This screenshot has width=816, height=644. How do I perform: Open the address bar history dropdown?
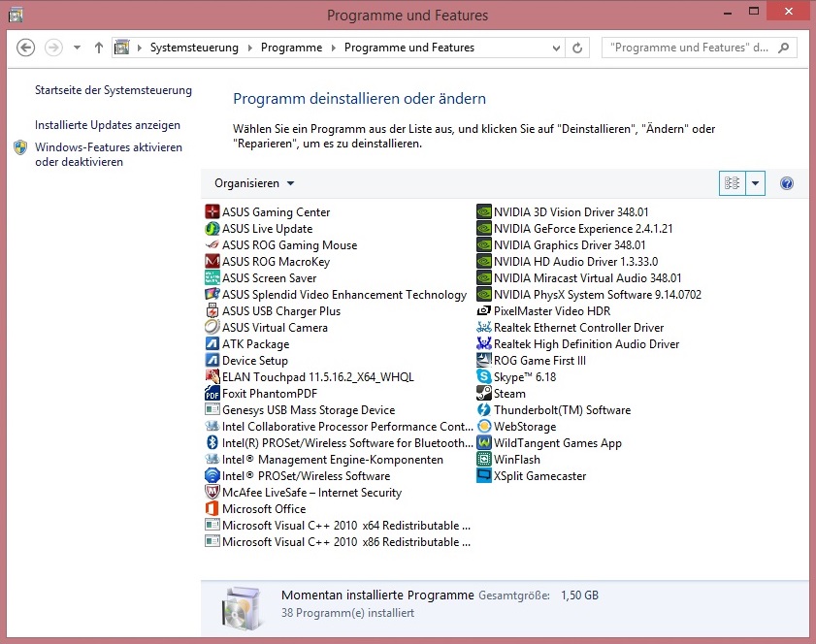tap(556, 48)
